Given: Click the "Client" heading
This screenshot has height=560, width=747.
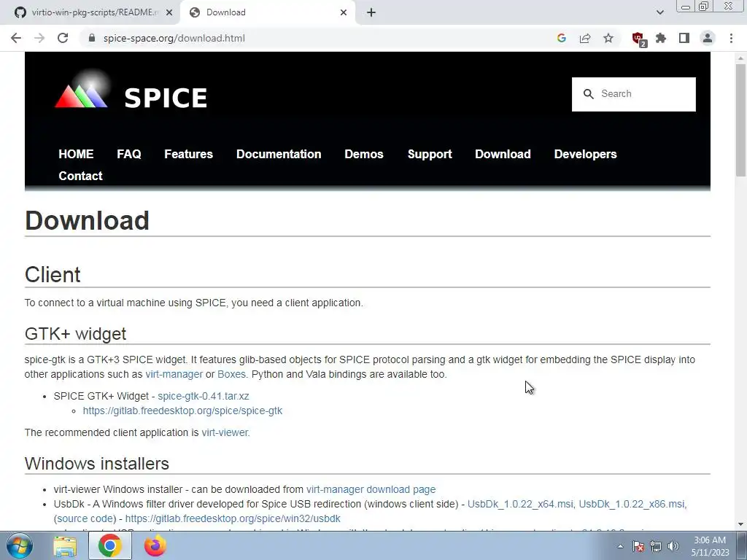Looking at the screenshot, I should point(53,275).
